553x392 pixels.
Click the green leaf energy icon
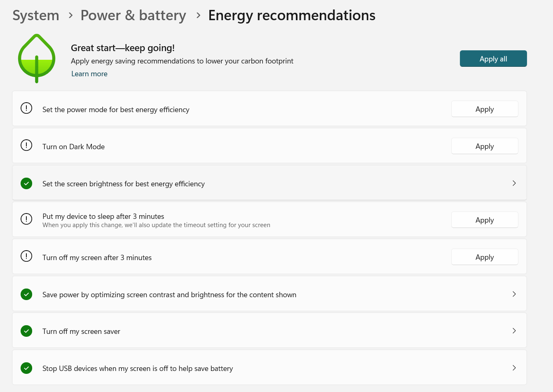[x=37, y=59]
